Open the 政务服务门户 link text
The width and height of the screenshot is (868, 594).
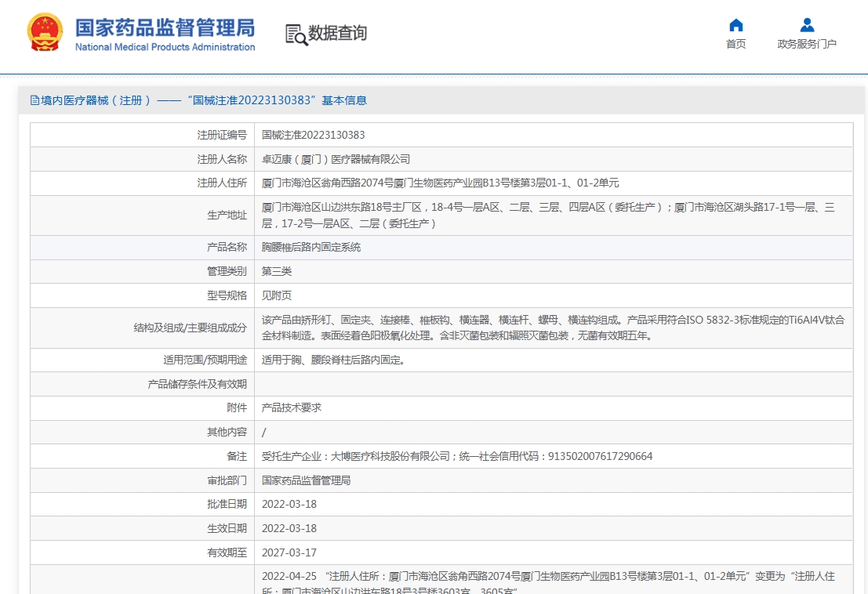coord(807,44)
